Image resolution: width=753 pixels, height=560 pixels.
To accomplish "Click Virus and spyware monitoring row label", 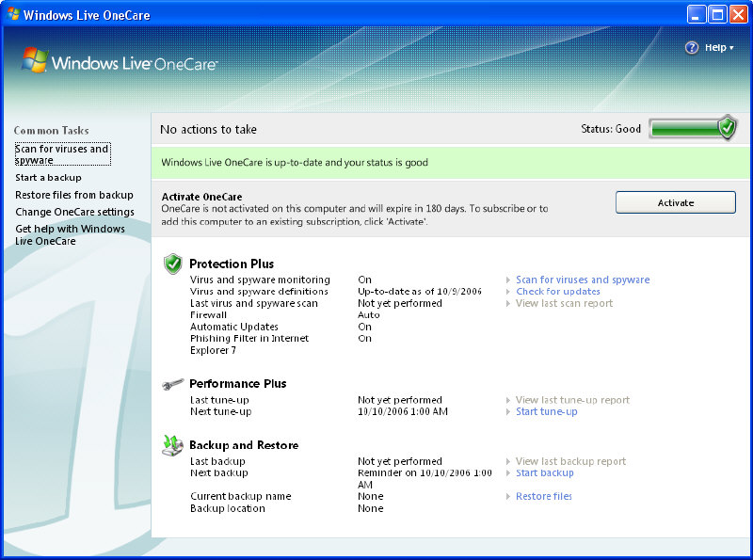I will click(260, 280).
